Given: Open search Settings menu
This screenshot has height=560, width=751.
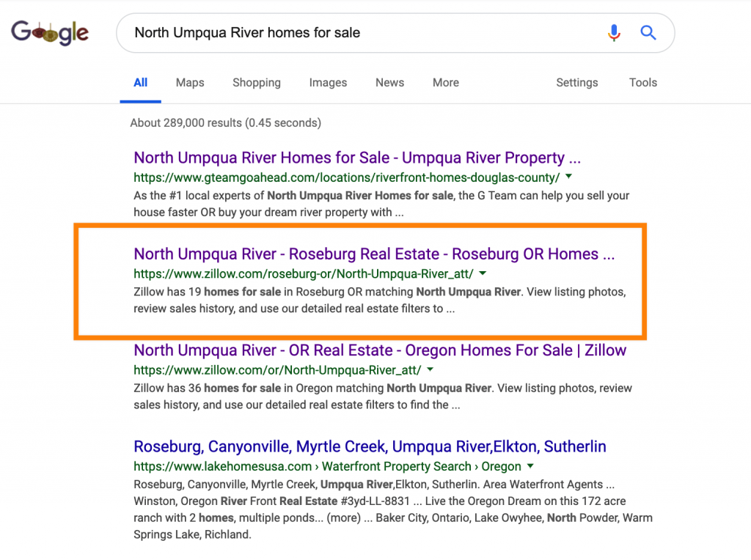Looking at the screenshot, I should (x=577, y=82).
